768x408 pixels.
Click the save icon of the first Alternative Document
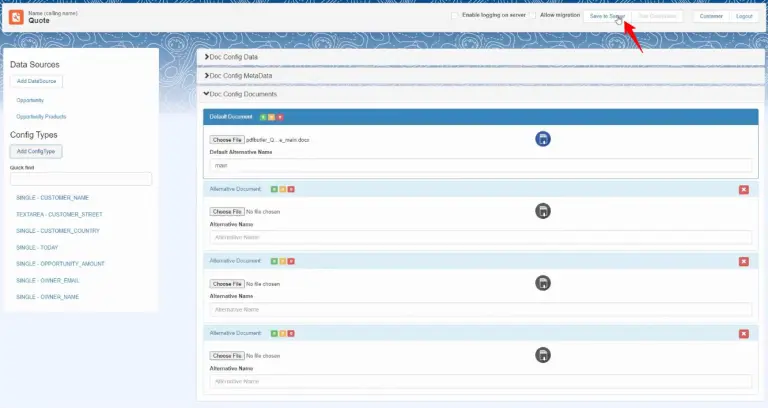tap(543, 211)
